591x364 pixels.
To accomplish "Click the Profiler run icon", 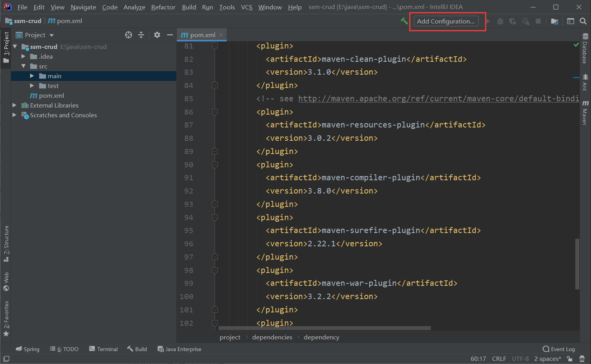I will 526,21.
